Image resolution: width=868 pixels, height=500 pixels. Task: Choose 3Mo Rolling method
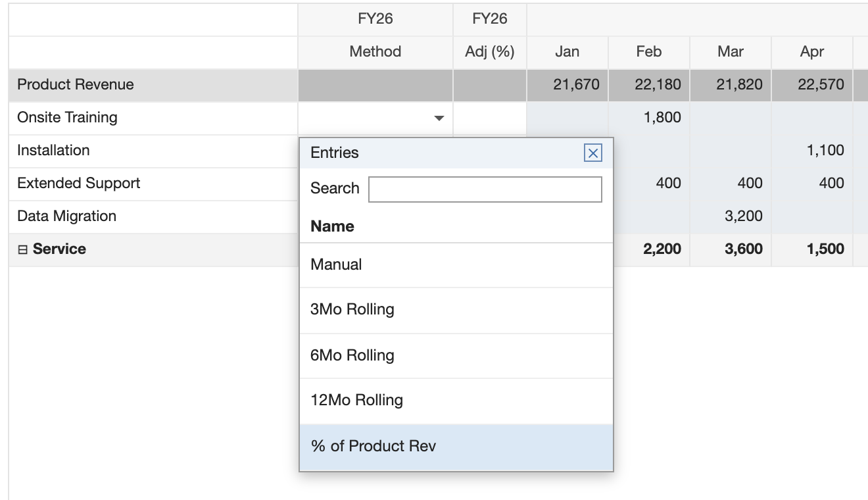pyautogui.click(x=456, y=310)
